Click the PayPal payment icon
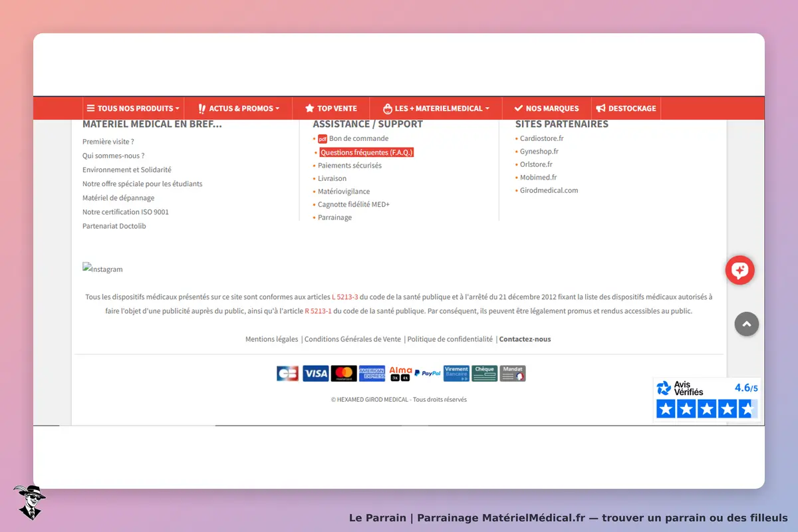This screenshot has width=798, height=532. pyautogui.click(x=428, y=374)
